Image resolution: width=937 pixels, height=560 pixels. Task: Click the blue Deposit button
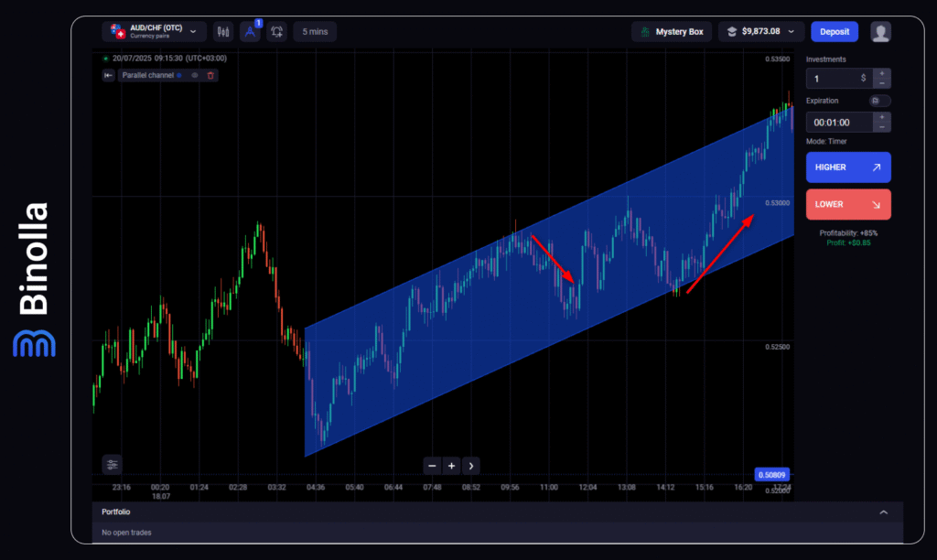click(x=834, y=32)
